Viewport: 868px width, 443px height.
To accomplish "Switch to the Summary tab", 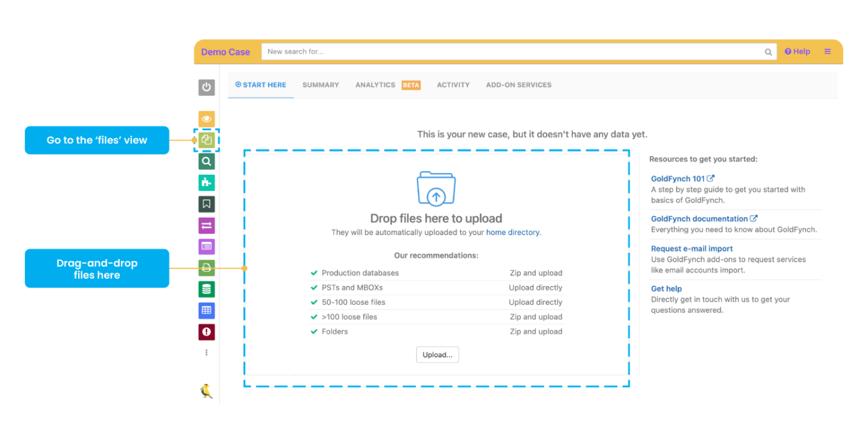I will (321, 85).
